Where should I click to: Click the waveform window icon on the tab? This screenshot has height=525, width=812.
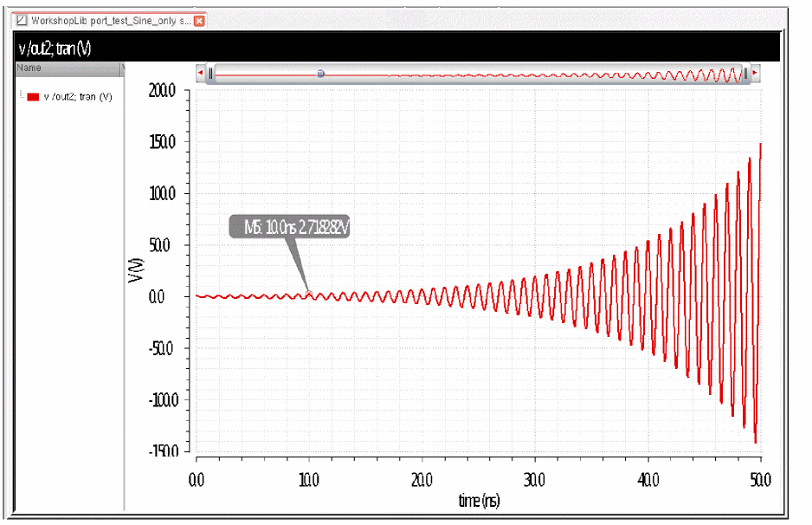coord(22,21)
